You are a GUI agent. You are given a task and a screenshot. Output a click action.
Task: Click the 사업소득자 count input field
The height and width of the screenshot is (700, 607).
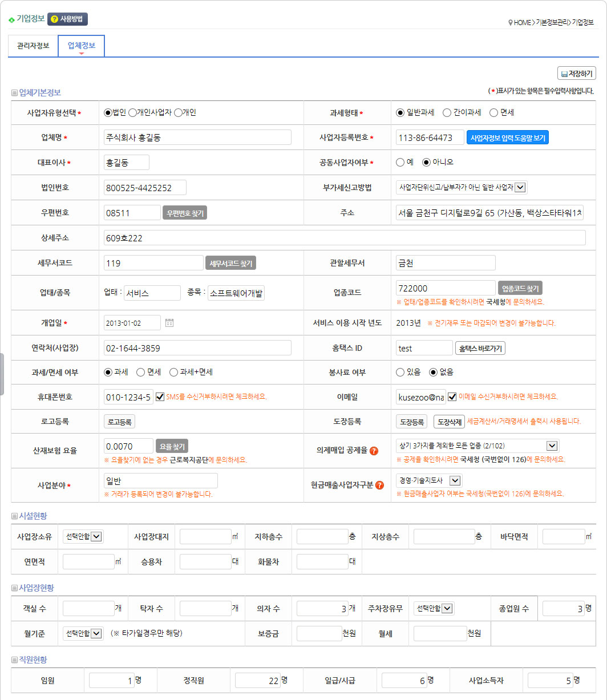551,681
